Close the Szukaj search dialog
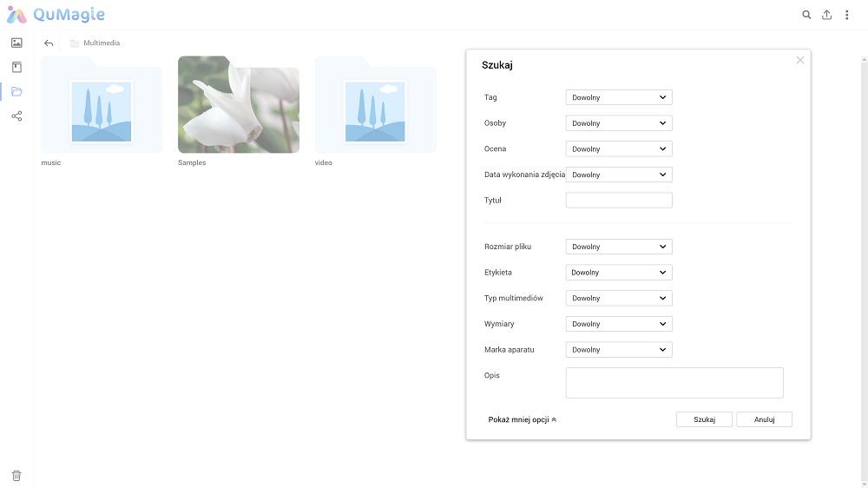Screen dimensions: 868x488 point(800,60)
